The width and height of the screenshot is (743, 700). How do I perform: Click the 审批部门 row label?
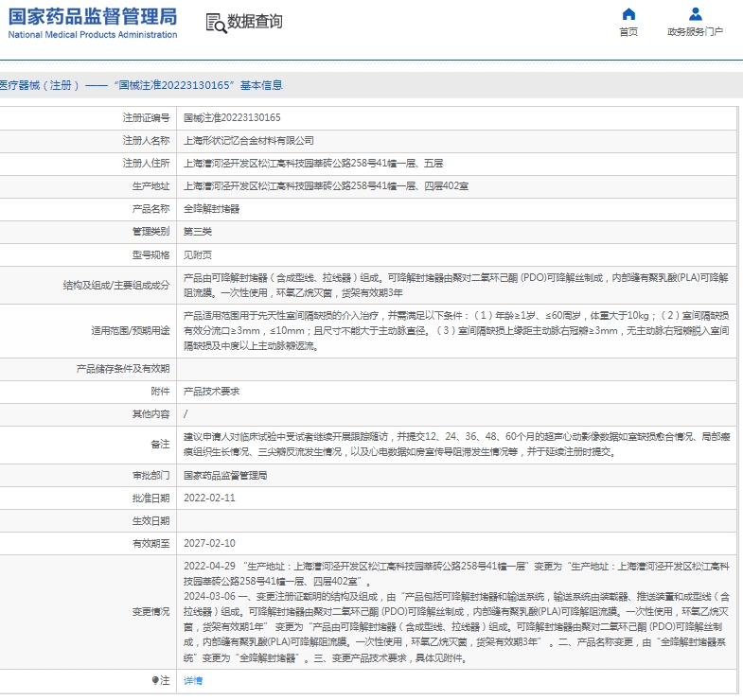(x=150, y=475)
